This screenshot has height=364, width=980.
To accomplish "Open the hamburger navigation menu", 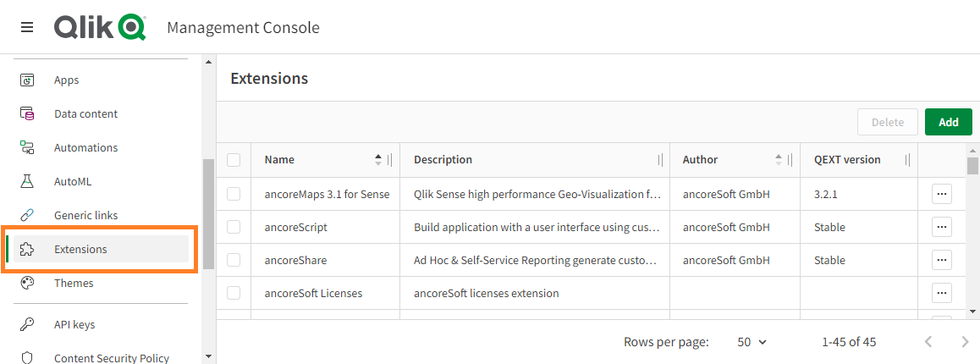I will (x=27, y=28).
